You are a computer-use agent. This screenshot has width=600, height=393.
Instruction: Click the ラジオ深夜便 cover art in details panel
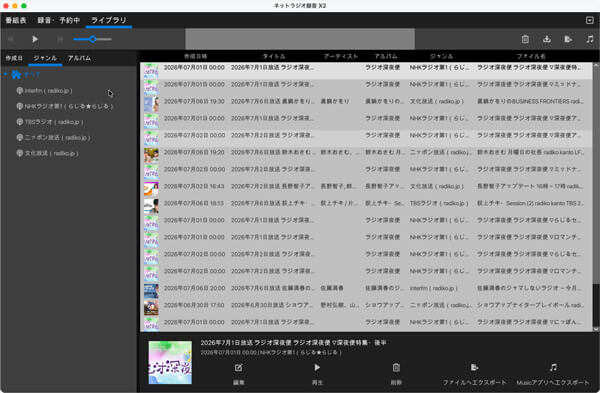click(x=170, y=362)
